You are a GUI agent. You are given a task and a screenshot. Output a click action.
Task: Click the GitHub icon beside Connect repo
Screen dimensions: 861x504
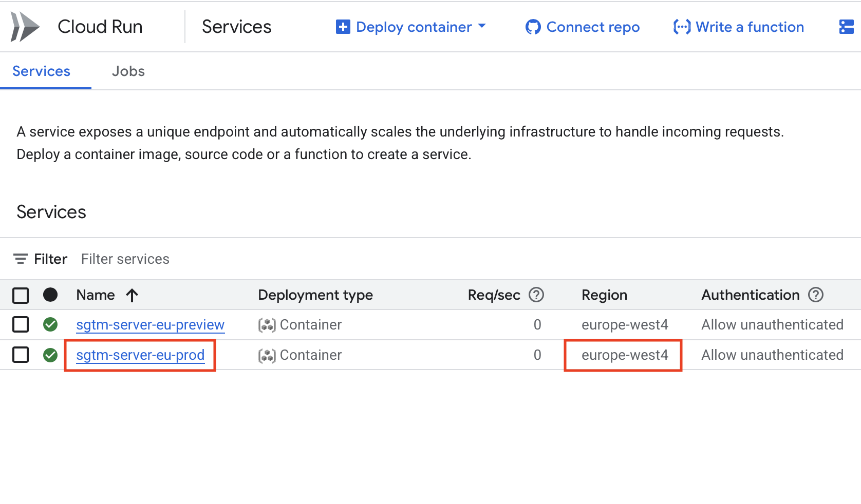[533, 27]
